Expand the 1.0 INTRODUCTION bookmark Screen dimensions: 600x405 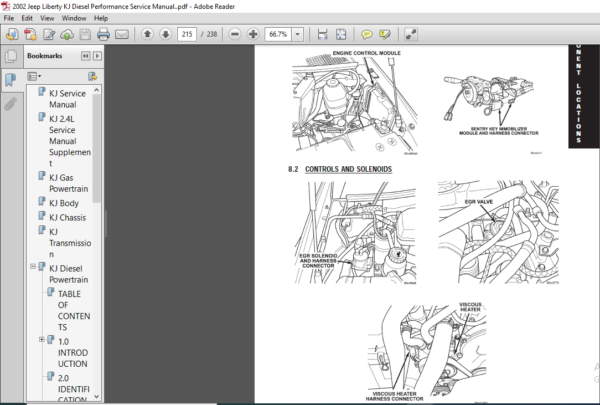pos(42,340)
